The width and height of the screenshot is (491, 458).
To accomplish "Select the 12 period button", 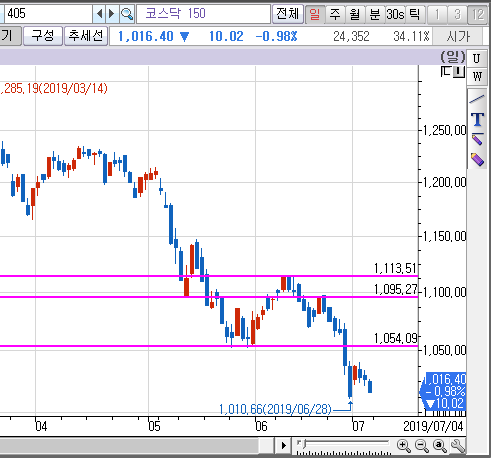I will point(478,14).
